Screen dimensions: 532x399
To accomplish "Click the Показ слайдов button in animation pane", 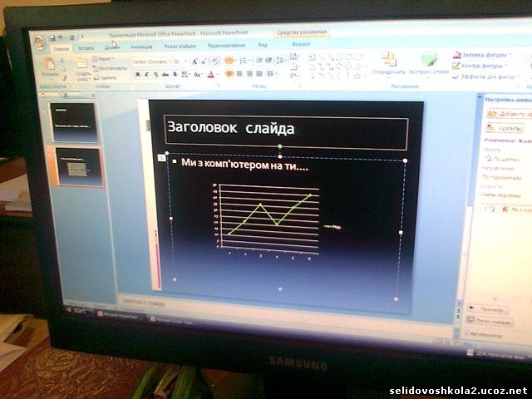I will coord(489,321).
